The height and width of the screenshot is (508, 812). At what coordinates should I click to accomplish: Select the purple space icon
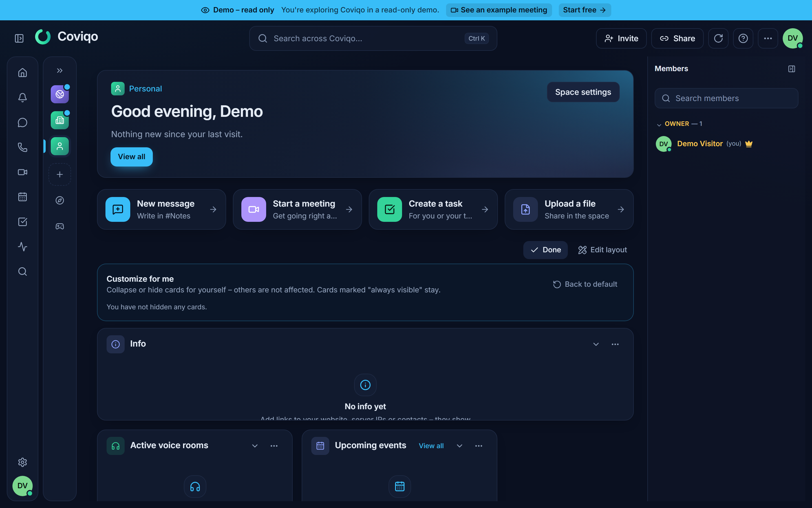(60, 94)
